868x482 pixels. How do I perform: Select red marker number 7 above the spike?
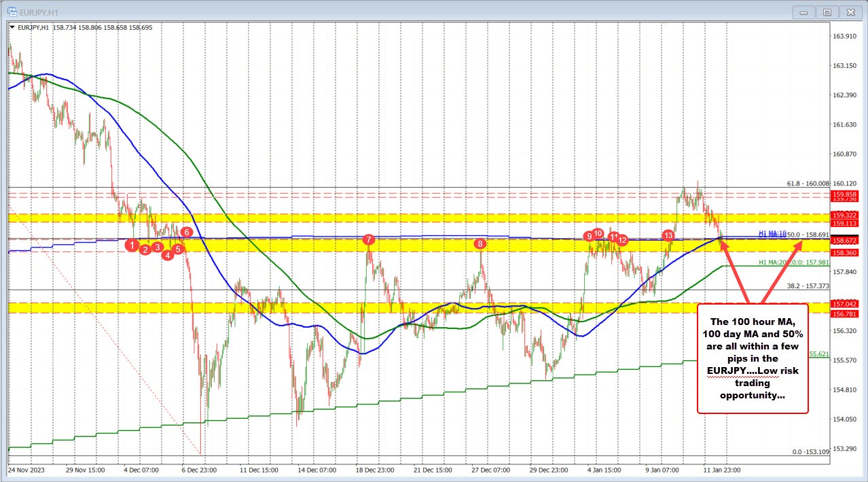[x=369, y=239]
